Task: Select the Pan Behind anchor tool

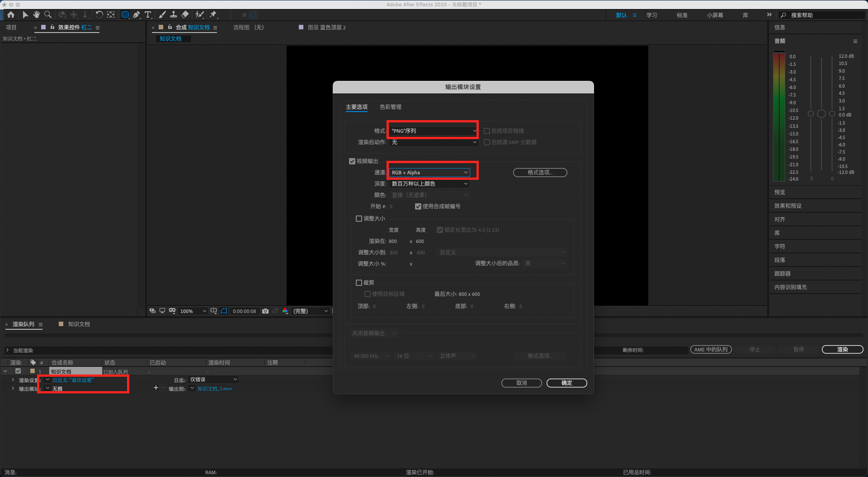Action: coord(111,15)
